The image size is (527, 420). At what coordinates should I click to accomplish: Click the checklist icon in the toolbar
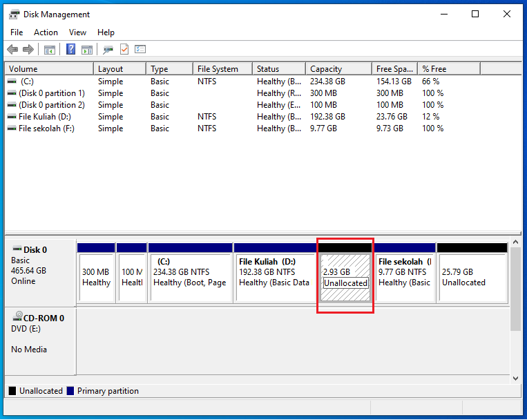[140, 50]
